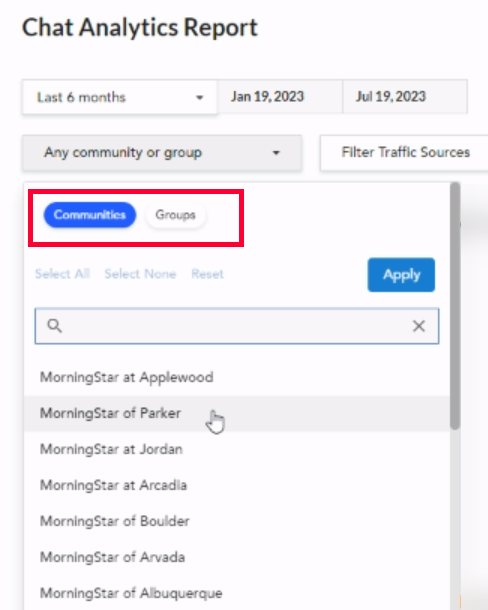
Task: Open the Last 6 months dropdown arrow
Action: pos(200,97)
